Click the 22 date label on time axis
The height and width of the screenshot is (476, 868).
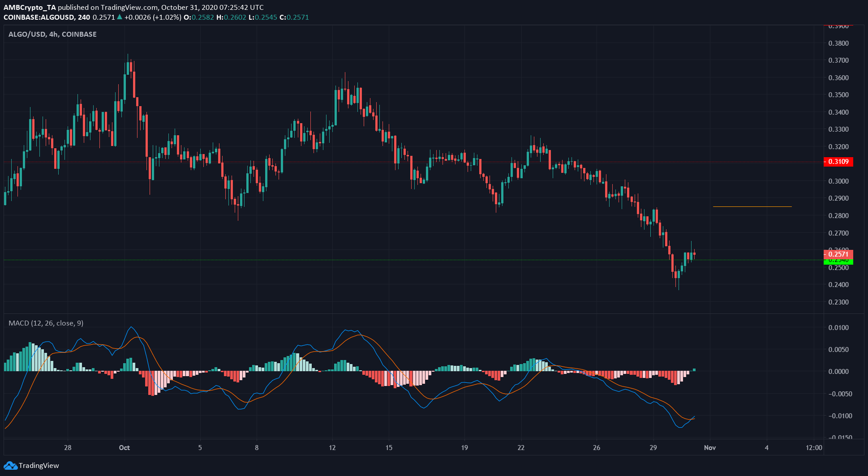tap(521, 448)
